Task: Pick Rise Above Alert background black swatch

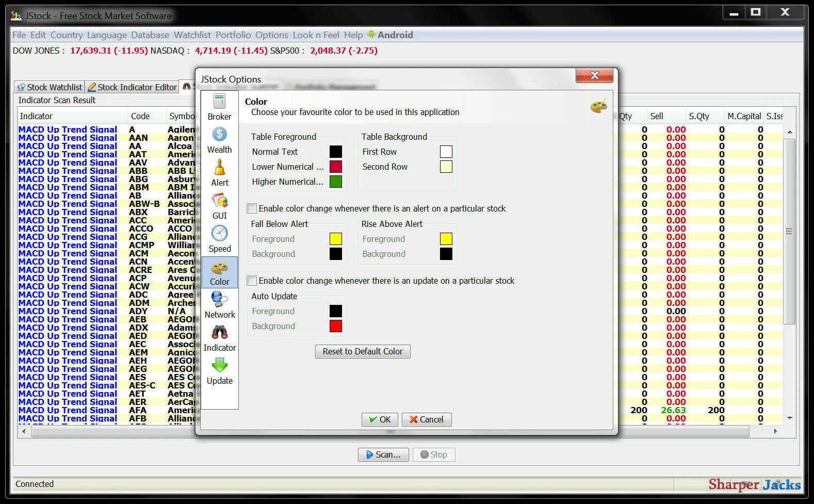Action: [x=446, y=254]
